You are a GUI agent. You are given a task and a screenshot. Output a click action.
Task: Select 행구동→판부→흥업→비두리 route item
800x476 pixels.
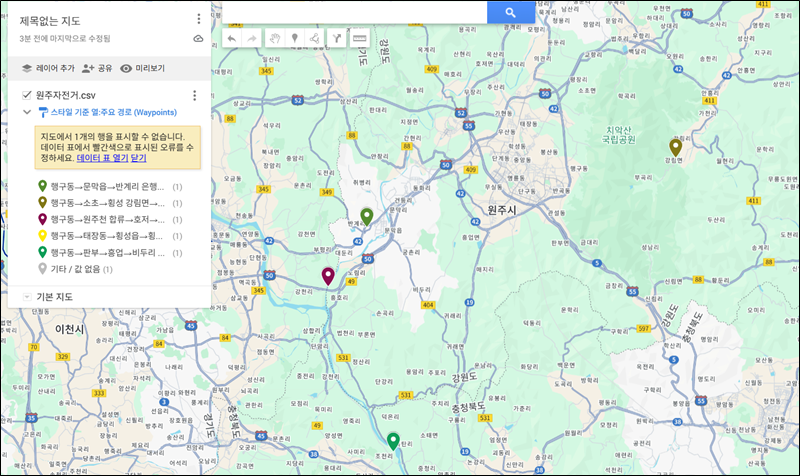click(110, 253)
